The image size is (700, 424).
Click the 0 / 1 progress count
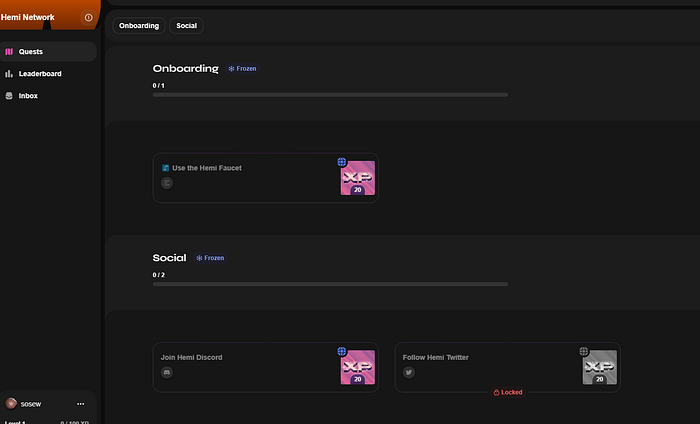(x=158, y=86)
